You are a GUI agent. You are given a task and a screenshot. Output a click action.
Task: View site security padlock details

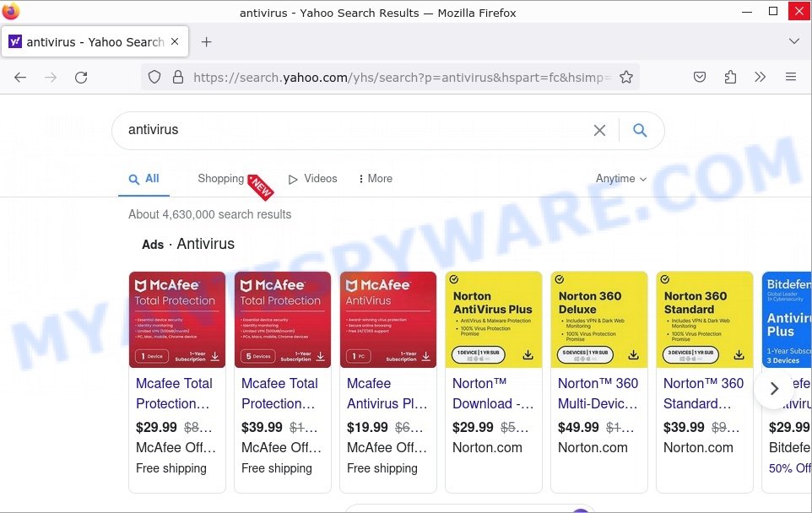click(178, 78)
